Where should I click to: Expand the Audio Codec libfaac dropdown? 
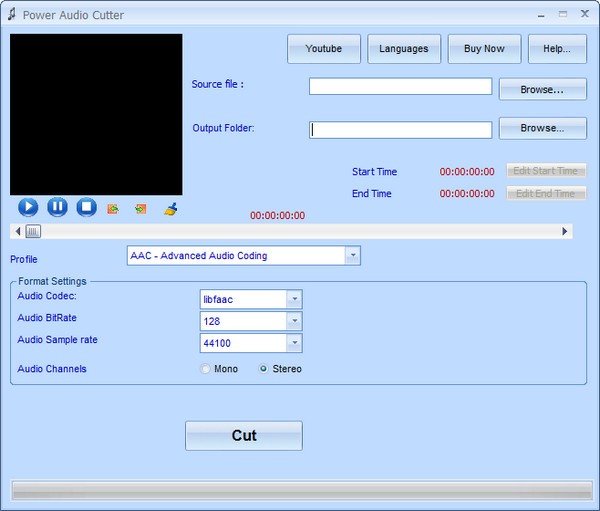click(293, 299)
